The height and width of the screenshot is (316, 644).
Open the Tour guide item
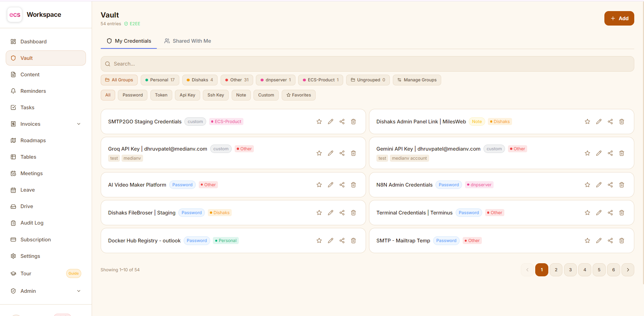(x=46, y=274)
